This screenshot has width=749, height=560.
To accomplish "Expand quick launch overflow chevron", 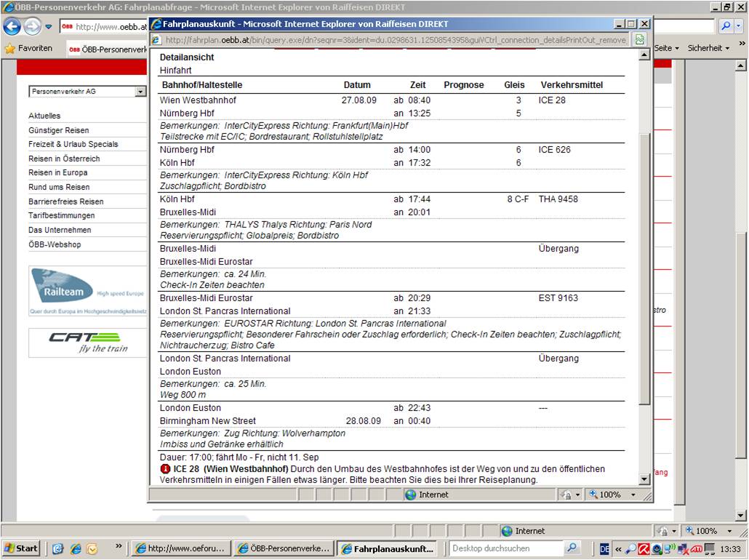I will [x=119, y=545].
